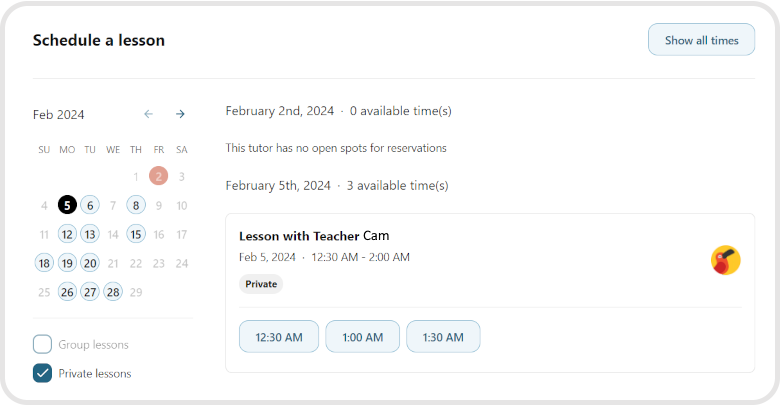Viewport: 780px width, 405px height.
Task: Click calendar day 15
Action: click(x=136, y=234)
